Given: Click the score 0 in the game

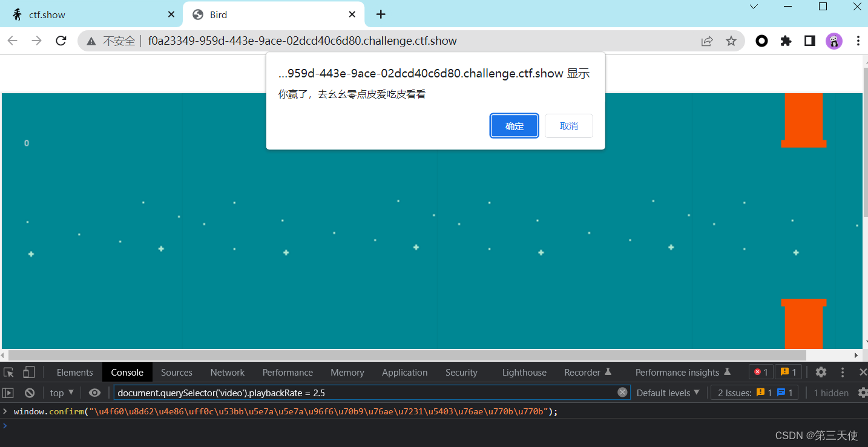Looking at the screenshot, I should [x=27, y=143].
